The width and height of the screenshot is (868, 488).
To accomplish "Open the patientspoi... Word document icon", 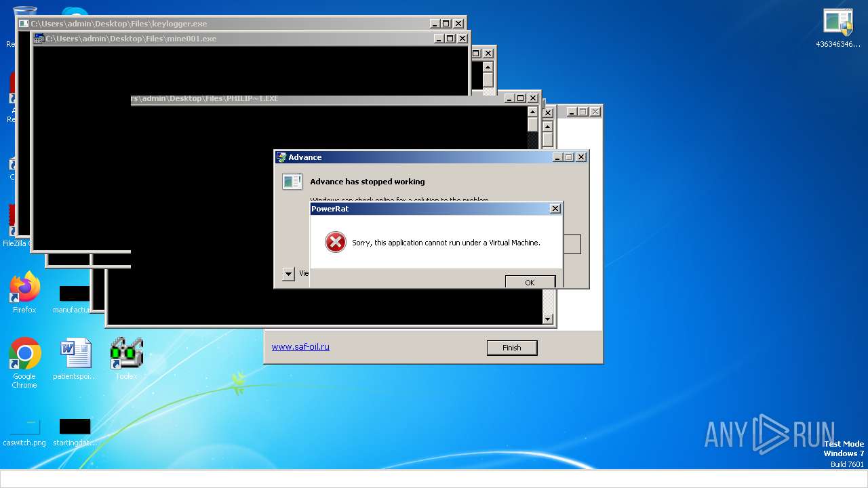I will [75, 359].
